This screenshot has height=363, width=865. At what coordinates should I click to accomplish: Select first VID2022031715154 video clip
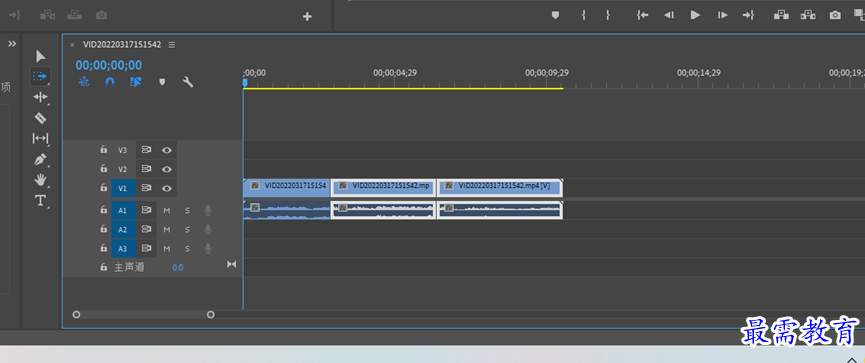pos(286,188)
